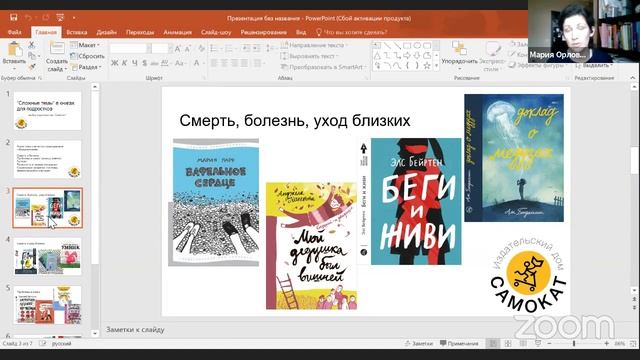
Task: Click the Decrease Font Size icon
Action: click(188, 49)
